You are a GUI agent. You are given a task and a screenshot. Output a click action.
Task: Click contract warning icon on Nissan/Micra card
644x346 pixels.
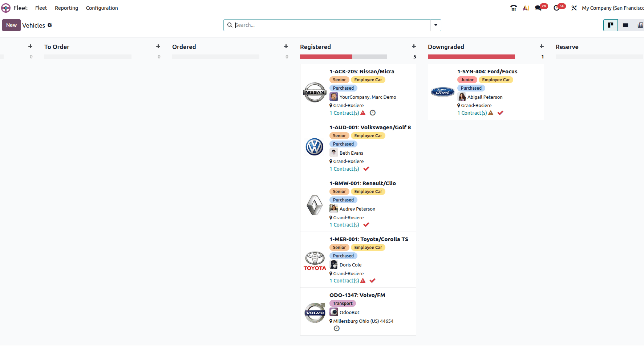point(363,113)
